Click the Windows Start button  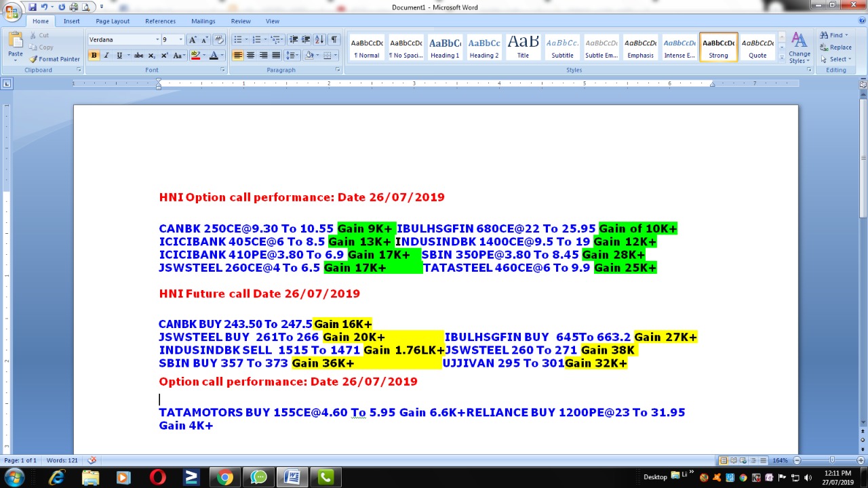point(14,477)
